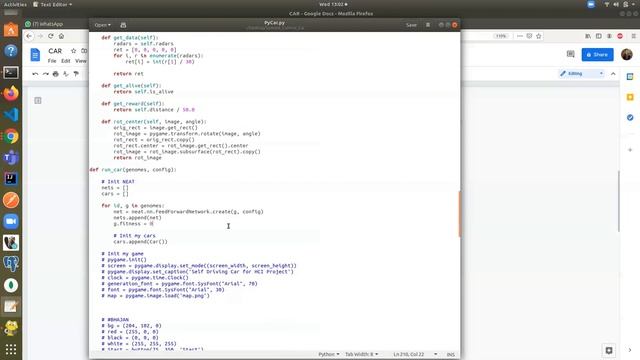Toggle INS insert mode indicator

451,354
